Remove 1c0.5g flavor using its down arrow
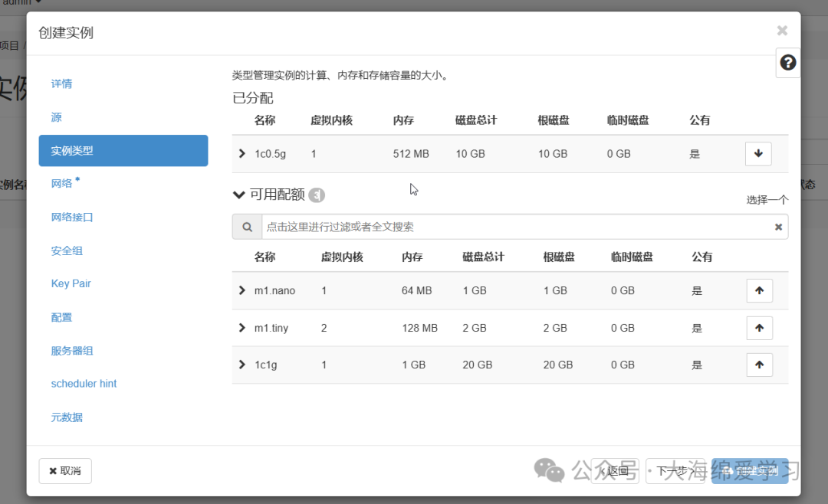The width and height of the screenshot is (828, 504). 758,153
